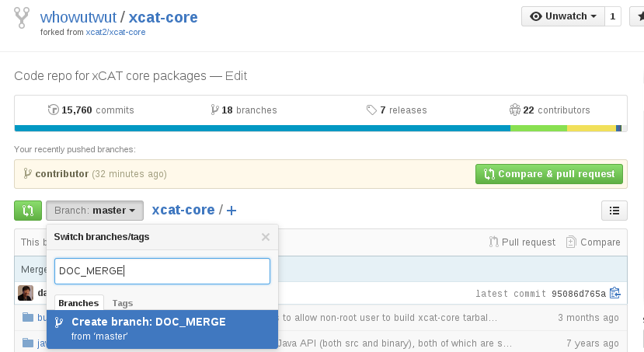Click the green compare and review icon button
Viewport: 644px width, 352px height.
coord(28,210)
